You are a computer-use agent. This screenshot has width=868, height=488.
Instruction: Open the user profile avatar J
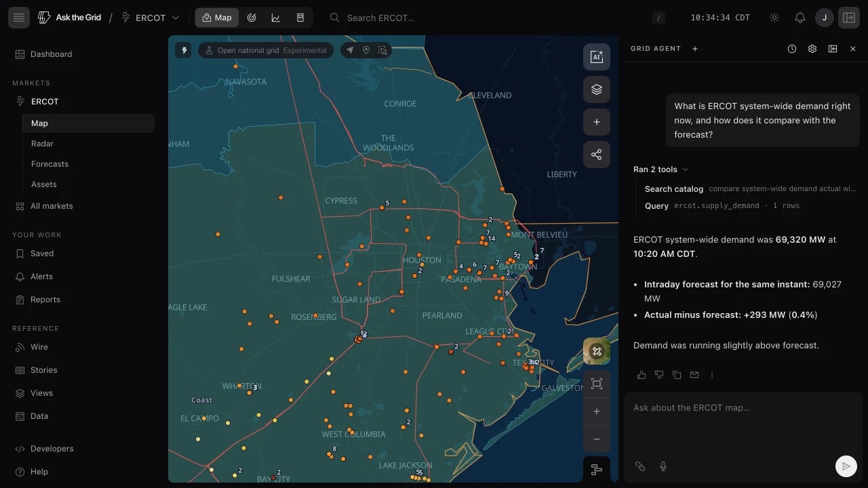(x=825, y=18)
